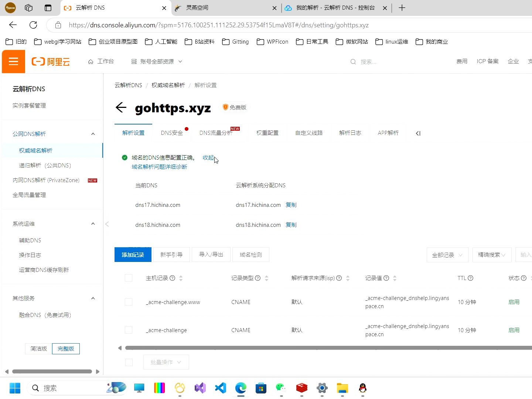Click the help icon next to 状态

coord(524,278)
